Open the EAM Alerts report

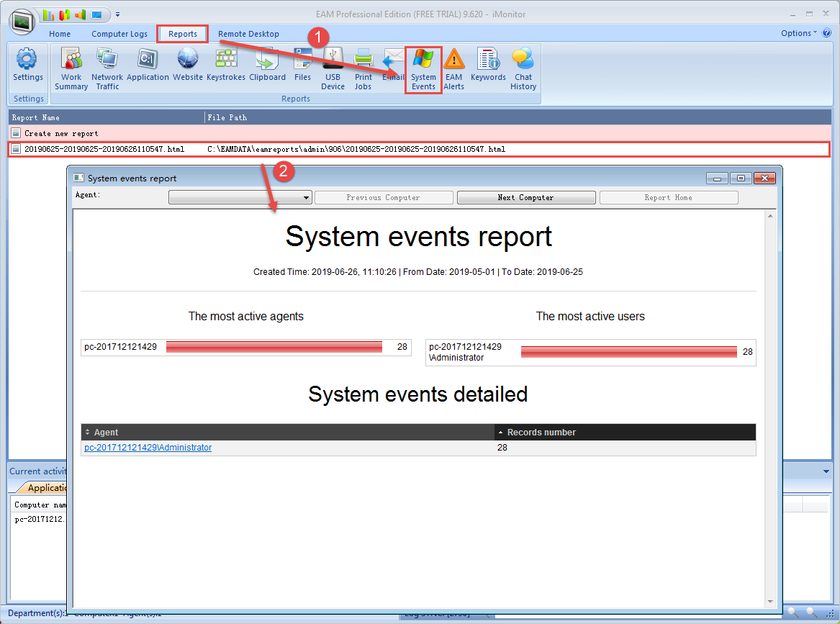[453, 68]
